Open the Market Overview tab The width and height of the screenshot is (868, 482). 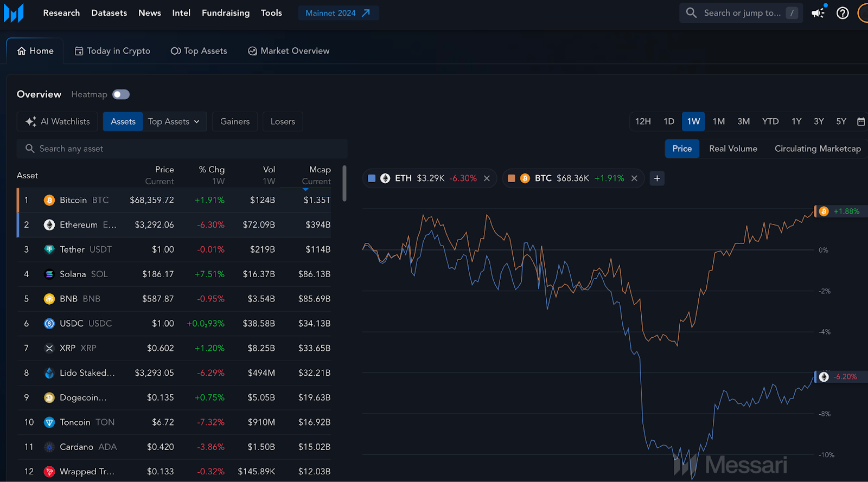pyautogui.click(x=289, y=51)
